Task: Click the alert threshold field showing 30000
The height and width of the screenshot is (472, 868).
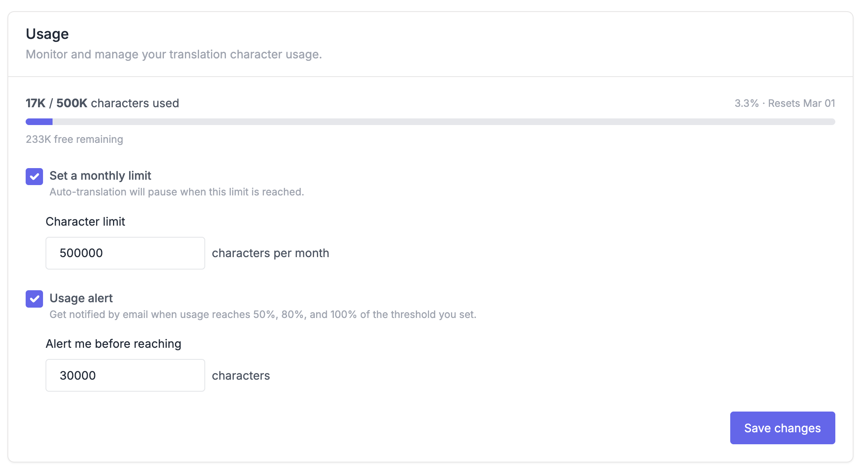Action: [x=125, y=376]
